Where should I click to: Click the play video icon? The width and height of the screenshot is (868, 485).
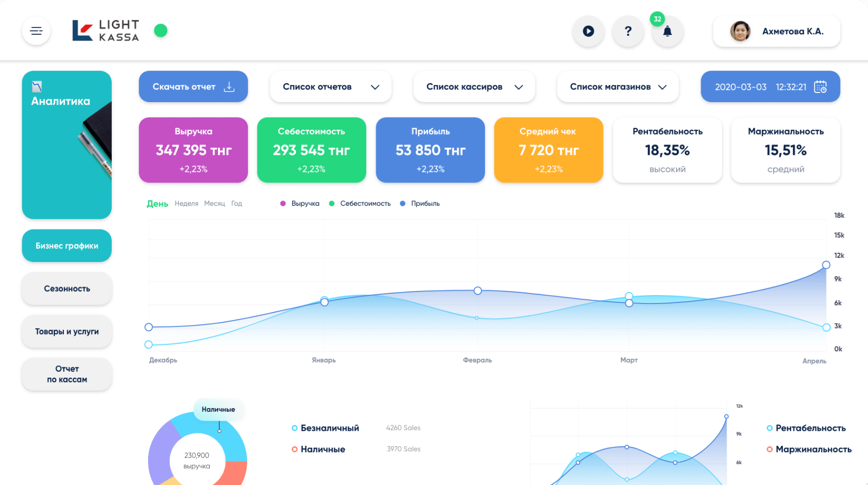pos(588,31)
